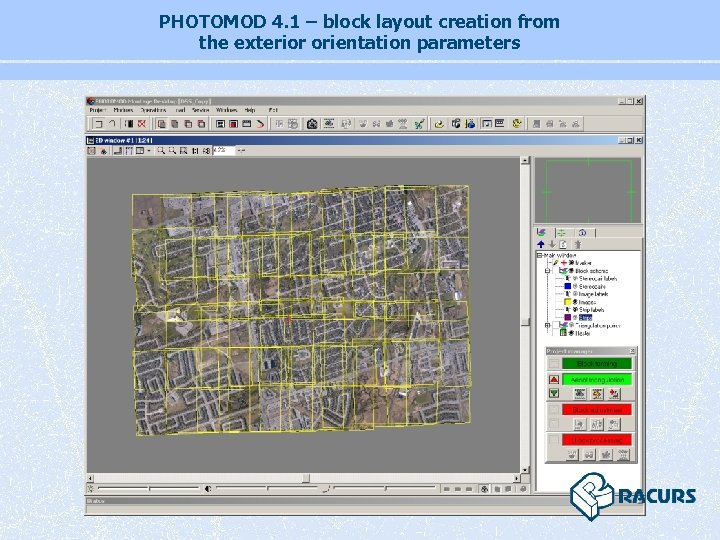Click the green scissors-like icon in main toolbar
Screen dimensions: 720x540
pyautogui.click(x=419, y=124)
